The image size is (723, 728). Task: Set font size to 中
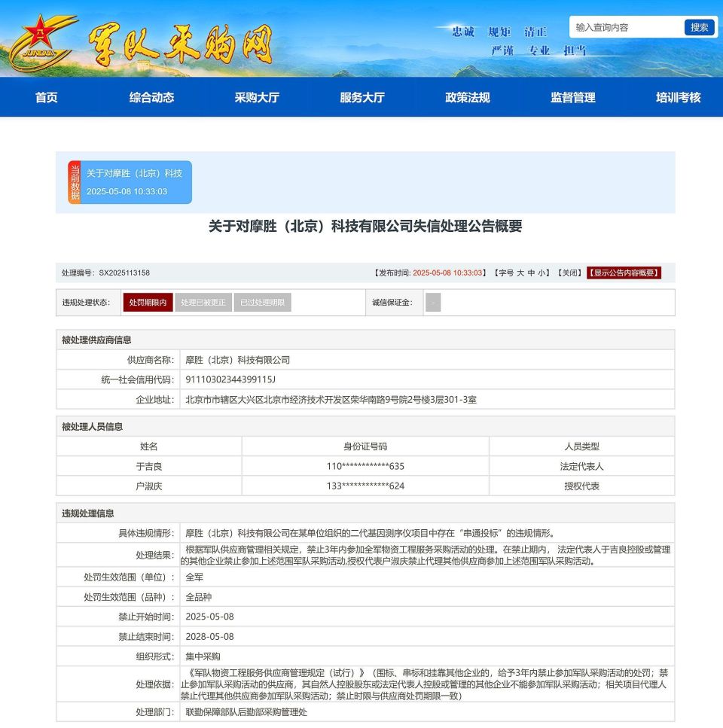point(531,273)
